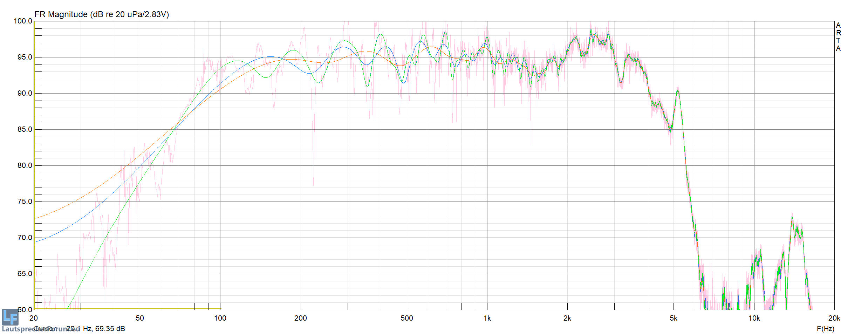
Task: Click the 100.0 dB y-axis label
Action: [23, 21]
